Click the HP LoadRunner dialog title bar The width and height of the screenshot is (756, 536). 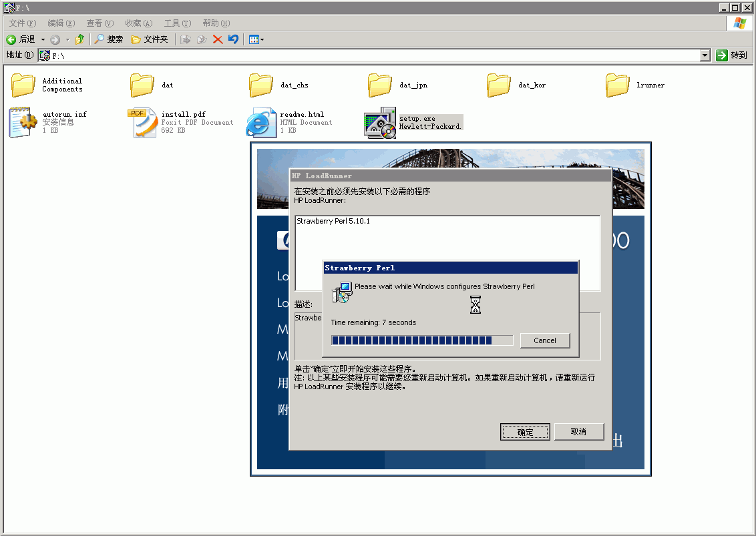[450, 176]
